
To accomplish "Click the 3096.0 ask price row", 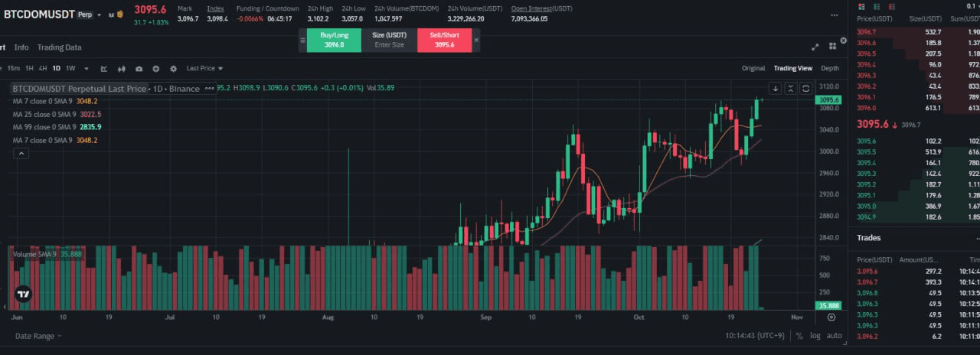I will pyautogui.click(x=915, y=108).
